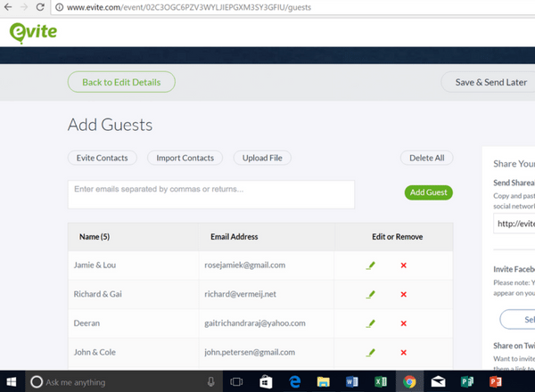Open Microsoft Word from the taskbar
Image resolution: width=535 pixels, height=392 pixels.
point(352,382)
